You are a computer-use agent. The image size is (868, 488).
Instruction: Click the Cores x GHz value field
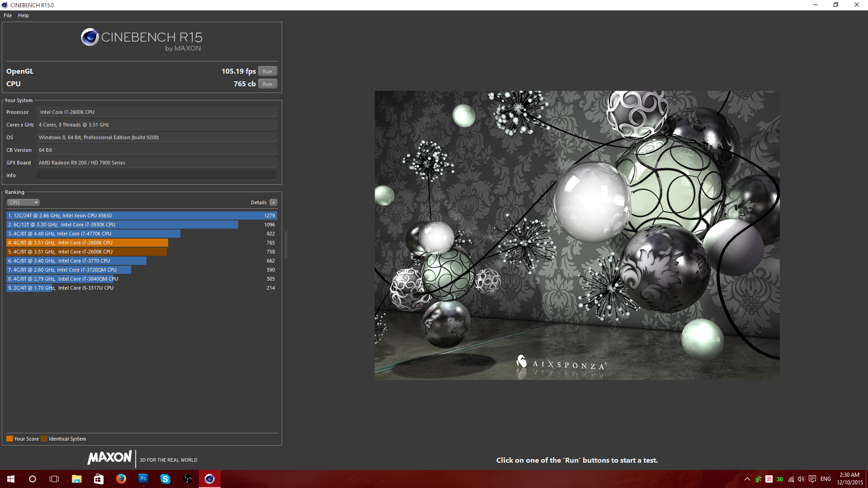pos(156,125)
